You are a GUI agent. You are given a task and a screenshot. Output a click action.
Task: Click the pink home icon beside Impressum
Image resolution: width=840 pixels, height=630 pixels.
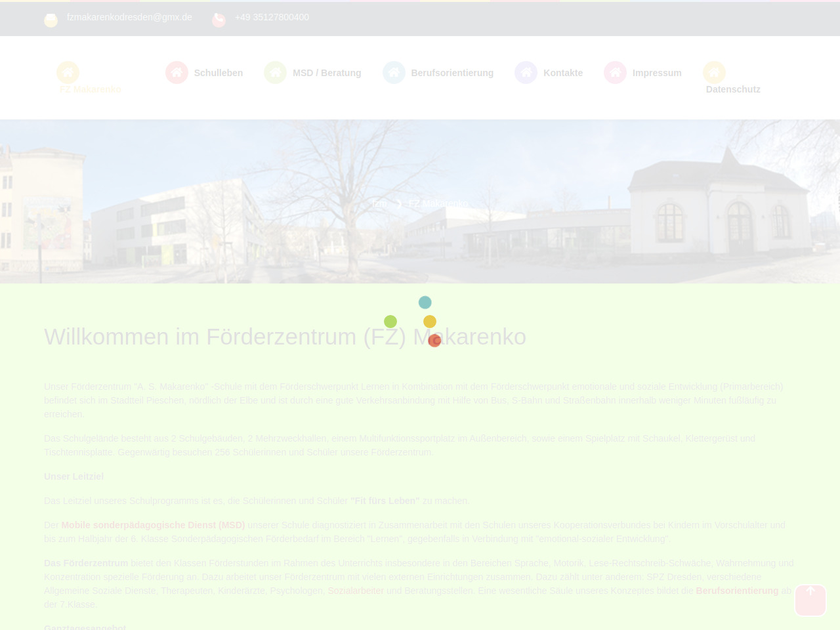(x=615, y=72)
